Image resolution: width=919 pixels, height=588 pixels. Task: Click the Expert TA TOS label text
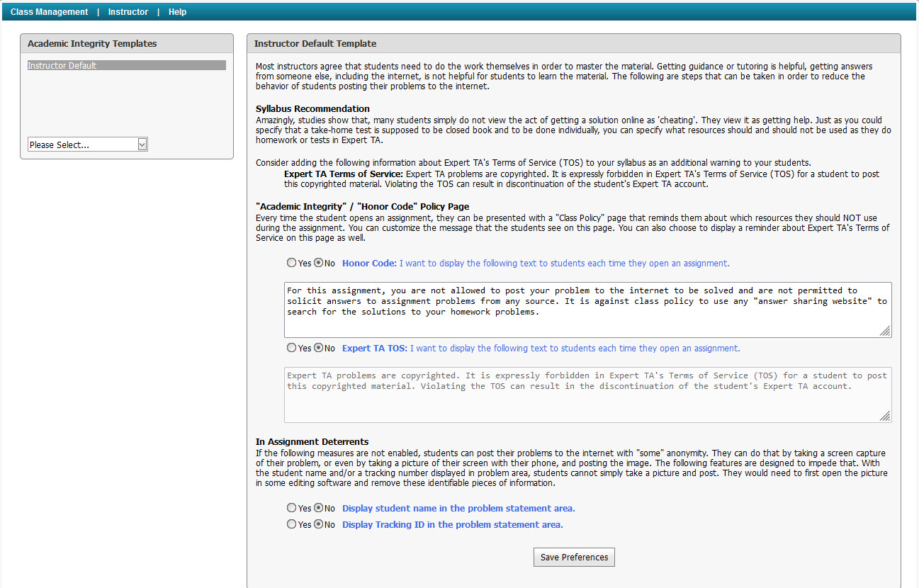(375, 348)
